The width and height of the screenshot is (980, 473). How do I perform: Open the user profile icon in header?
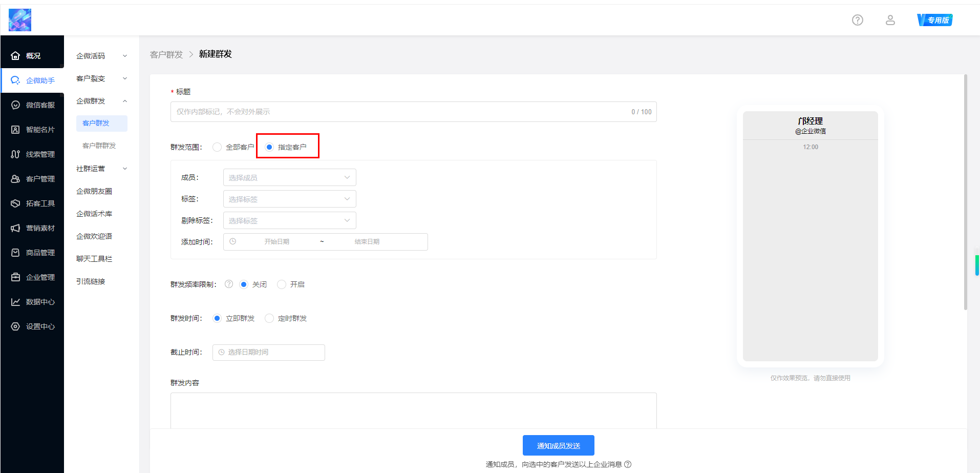[x=890, y=20]
